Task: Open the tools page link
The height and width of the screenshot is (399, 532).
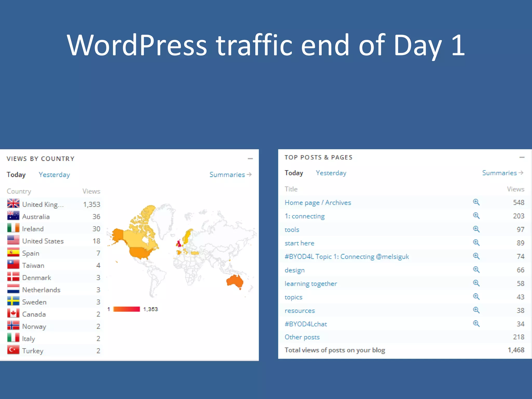Action: [x=292, y=230]
